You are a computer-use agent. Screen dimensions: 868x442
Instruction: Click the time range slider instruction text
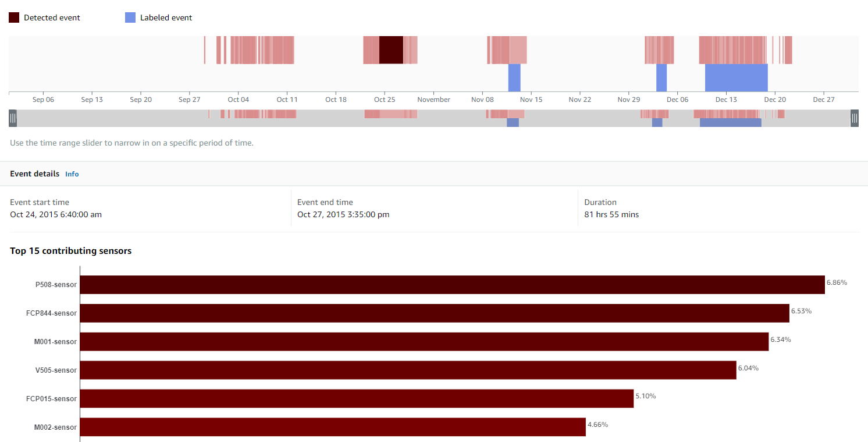pos(131,143)
